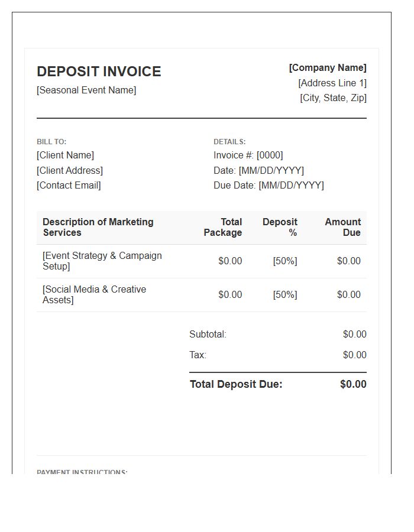The height and width of the screenshot is (532, 414).
Task: Click the Total Package column header
Action: pos(223,228)
